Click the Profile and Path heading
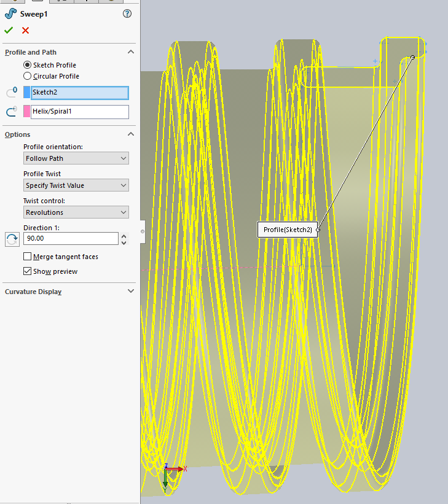Viewport: 448px width, 504px height. click(x=31, y=52)
